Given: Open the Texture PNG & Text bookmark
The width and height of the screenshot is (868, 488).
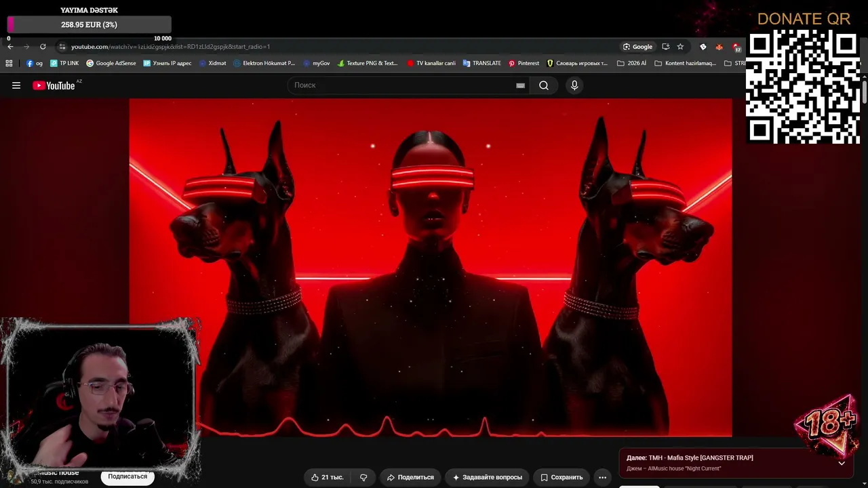Looking at the screenshot, I should tap(368, 63).
